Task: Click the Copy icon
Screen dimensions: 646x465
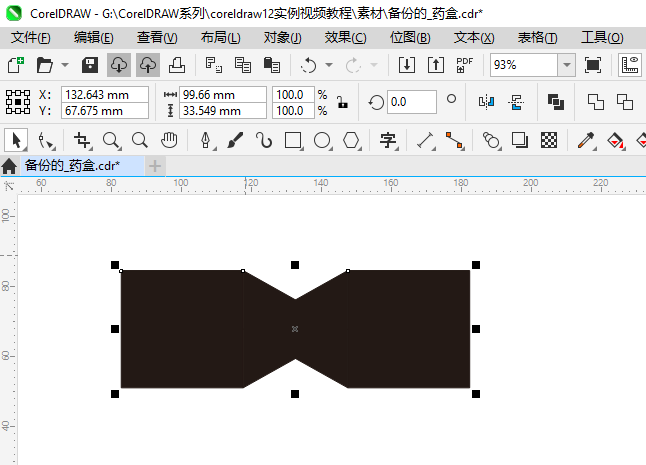Action: (x=243, y=65)
